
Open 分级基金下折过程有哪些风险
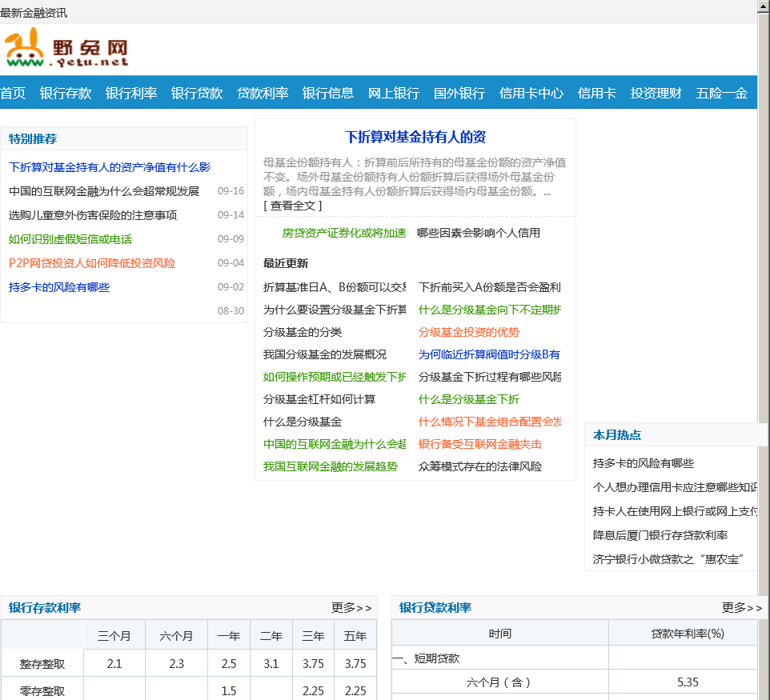pyautogui.click(x=490, y=377)
